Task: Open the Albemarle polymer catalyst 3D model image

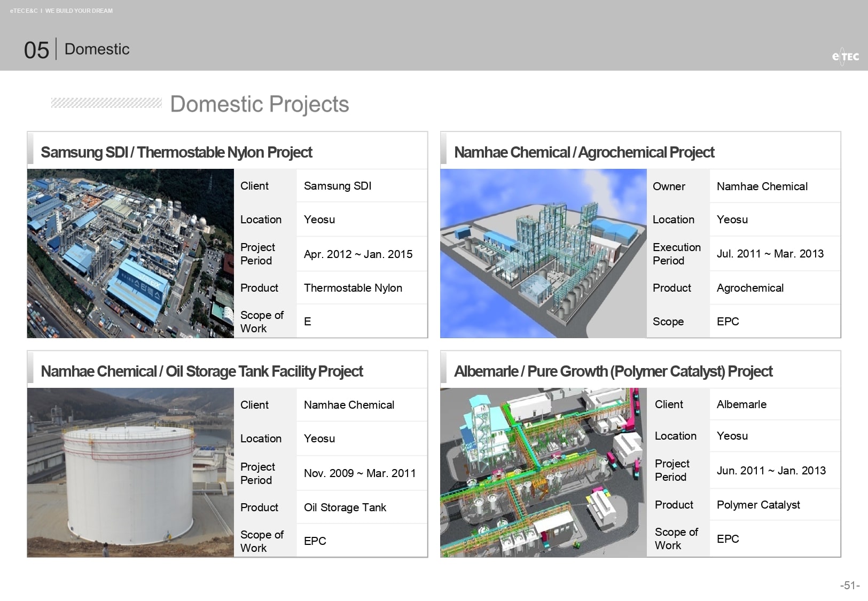Action: 543,473
